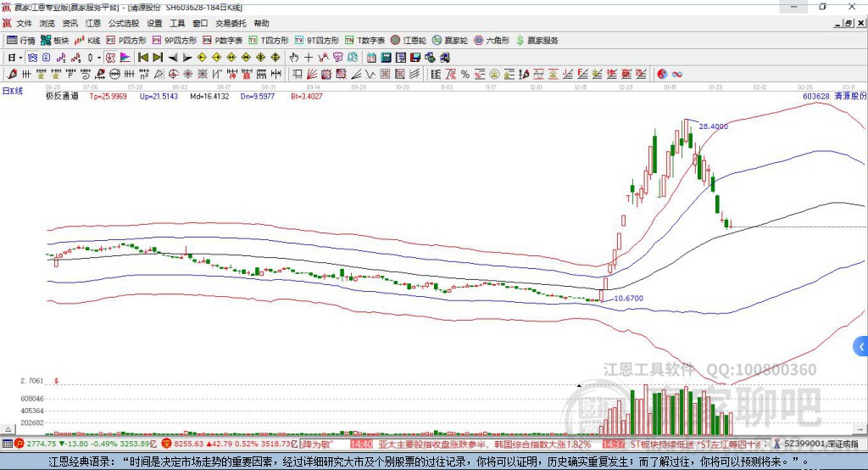Image resolution: width=868 pixels, height=470 pixels.
Task: Open P数字表 tool
Action: coord(223,41)
